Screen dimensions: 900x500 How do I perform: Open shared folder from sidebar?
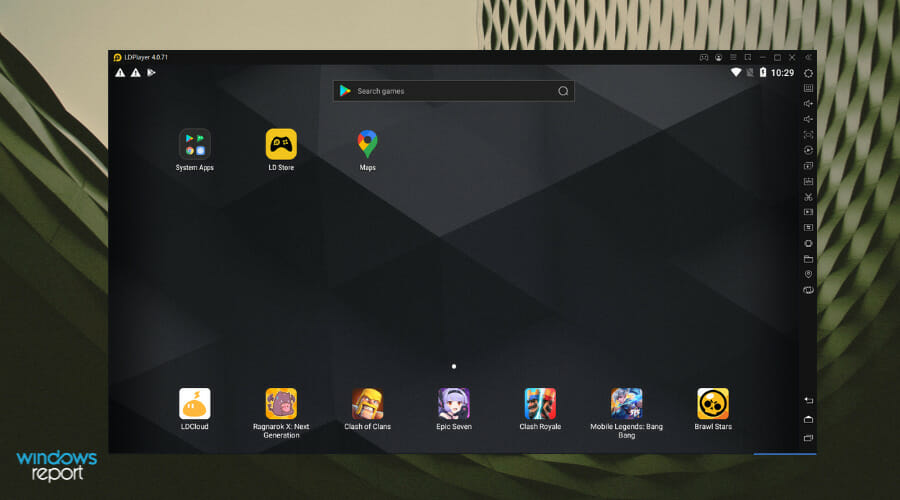pos(808,259)
